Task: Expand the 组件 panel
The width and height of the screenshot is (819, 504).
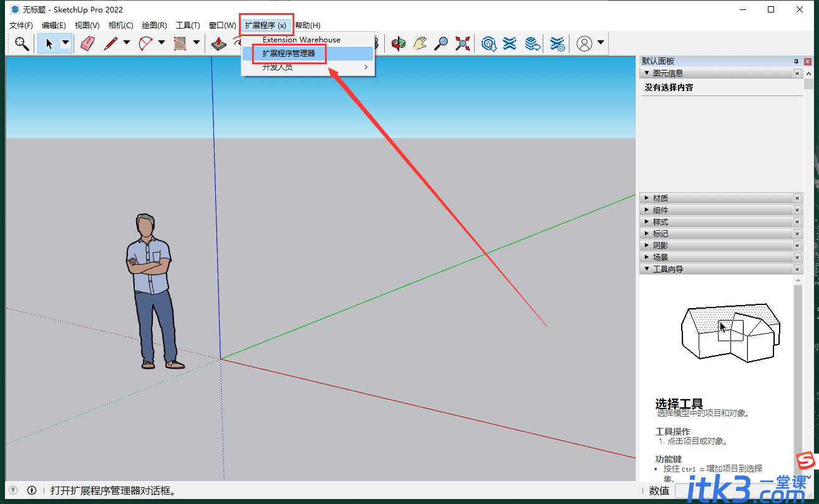Action: coord(647,210)
